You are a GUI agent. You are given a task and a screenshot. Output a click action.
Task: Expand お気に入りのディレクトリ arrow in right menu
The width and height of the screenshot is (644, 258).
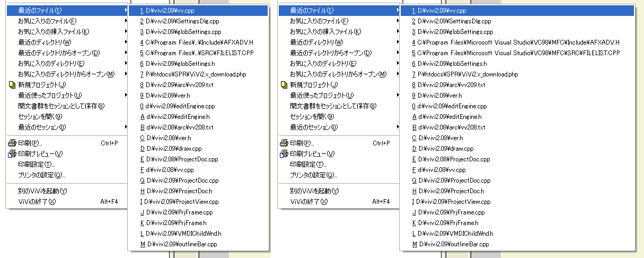[398, 64]
